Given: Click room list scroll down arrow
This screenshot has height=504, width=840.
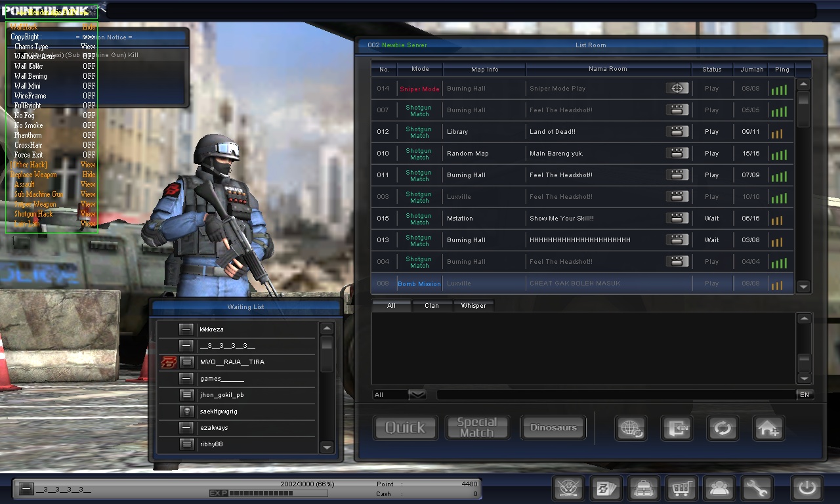Looking at the screenshot, I should [x=804, y=287].
